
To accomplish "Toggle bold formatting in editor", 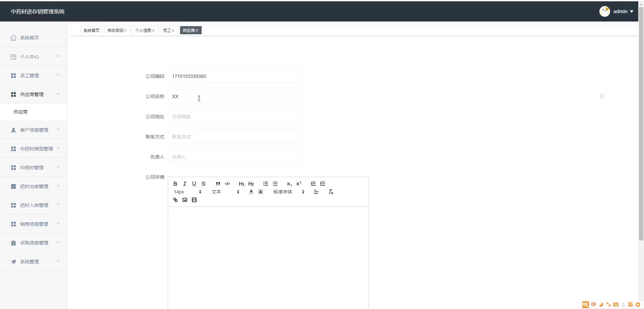I will coord(175,184).
